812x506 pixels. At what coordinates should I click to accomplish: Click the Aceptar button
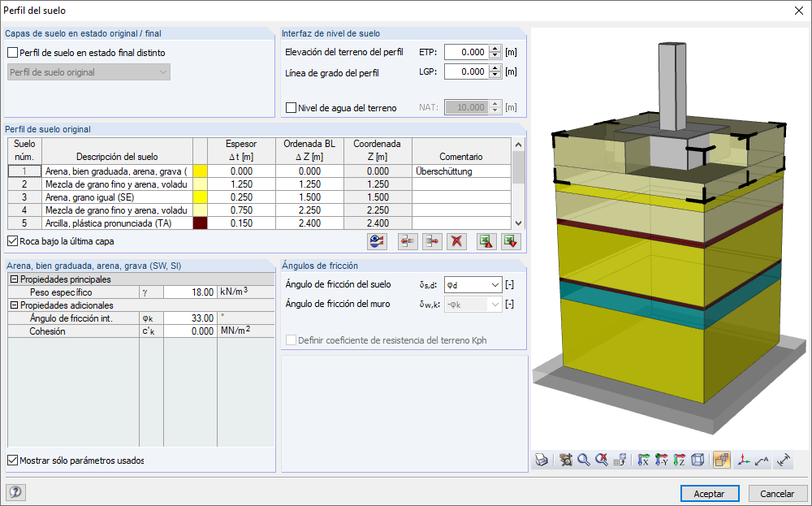click(x=710, y=494)
